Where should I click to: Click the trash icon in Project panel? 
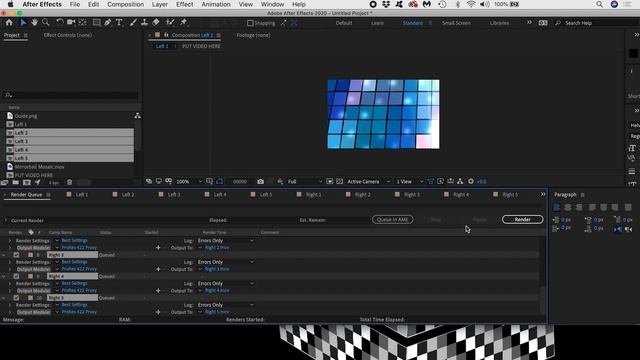pyautogui.click(x=69, y=182)
